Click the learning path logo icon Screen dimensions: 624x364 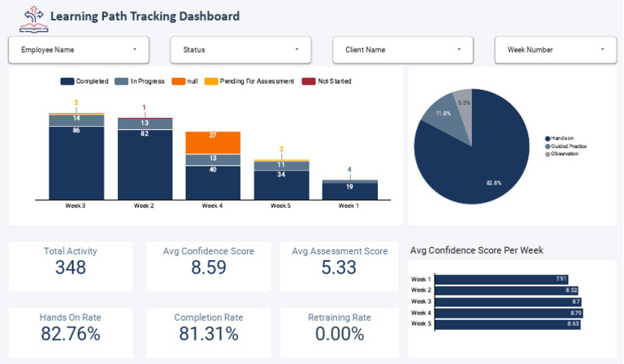(34, 19)
